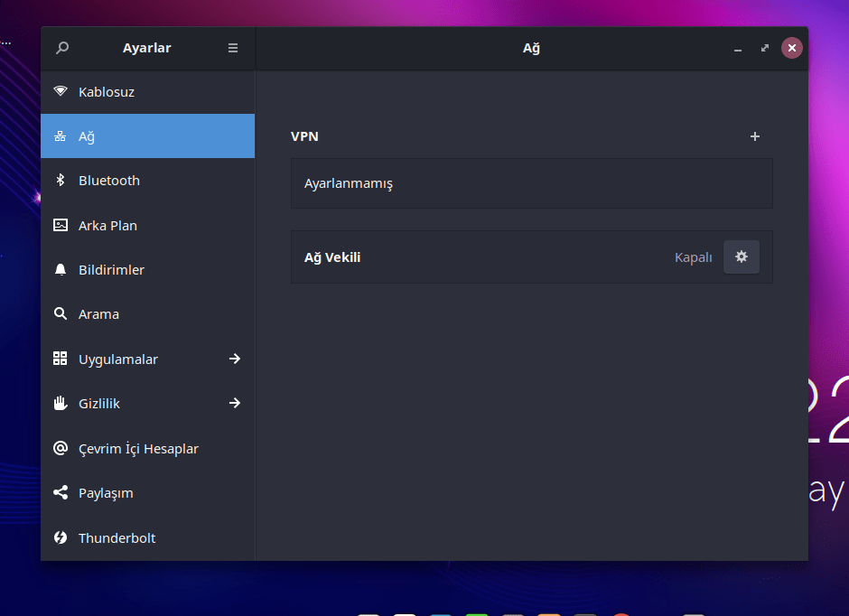Click the Ağ Vekili label
This screenshot has width=849, height=616.
click(332, 257)
